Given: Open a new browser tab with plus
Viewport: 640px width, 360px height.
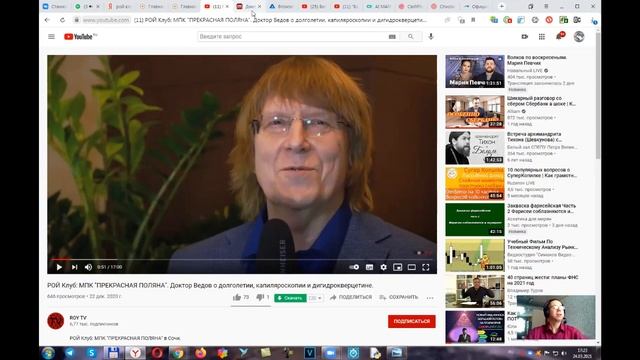Looking at the screenshot, I should (502, 7).
